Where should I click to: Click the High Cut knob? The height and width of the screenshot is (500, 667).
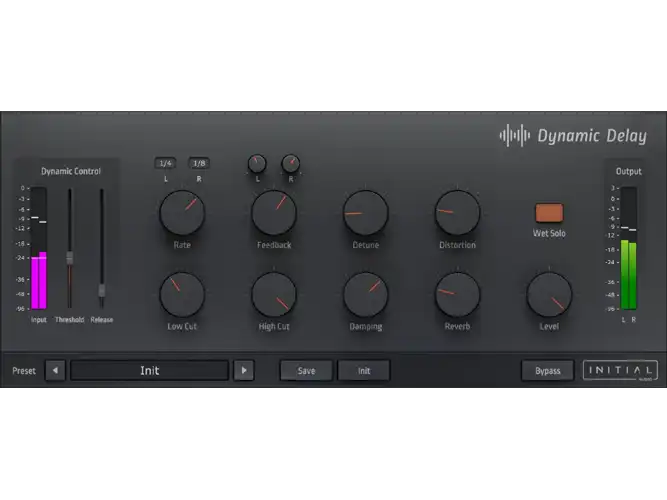point(274,294)
